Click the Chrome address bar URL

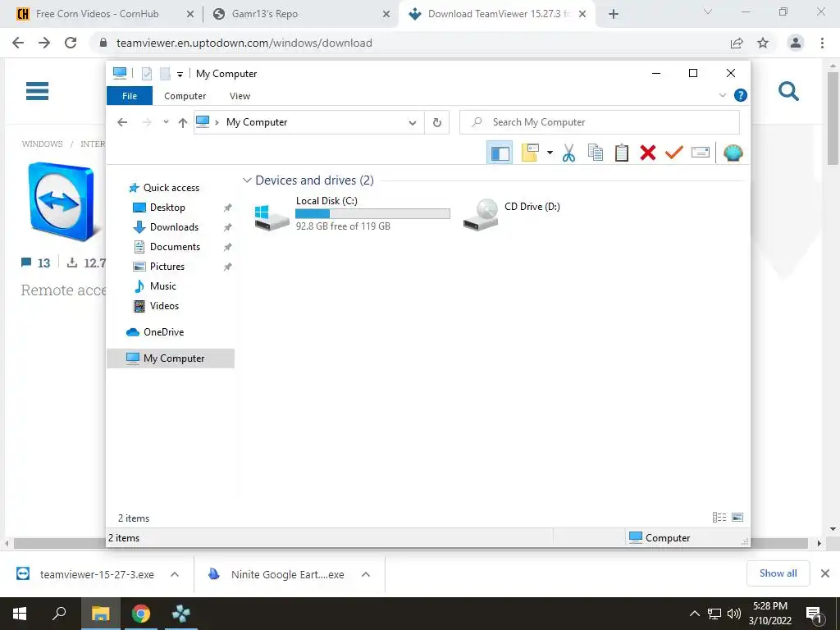pos(244,43)
